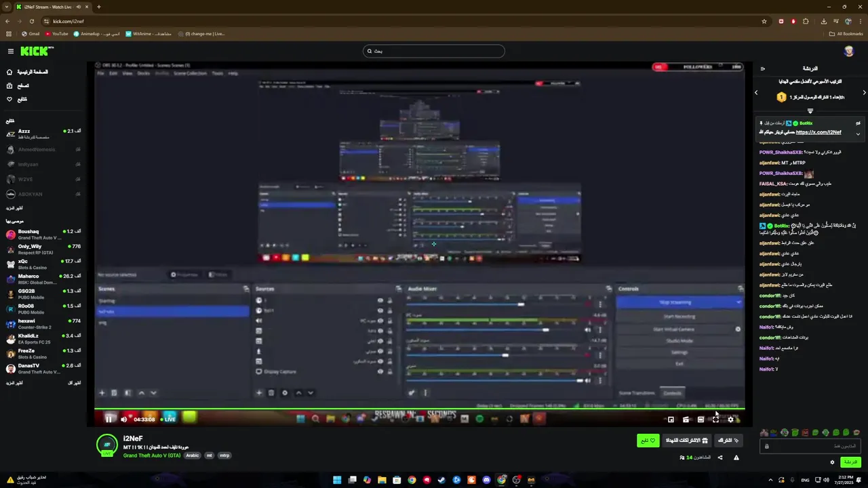This screenshot has width=868, height=488.
Task: Open a new browser tab
Action: [x=98, y=7]
